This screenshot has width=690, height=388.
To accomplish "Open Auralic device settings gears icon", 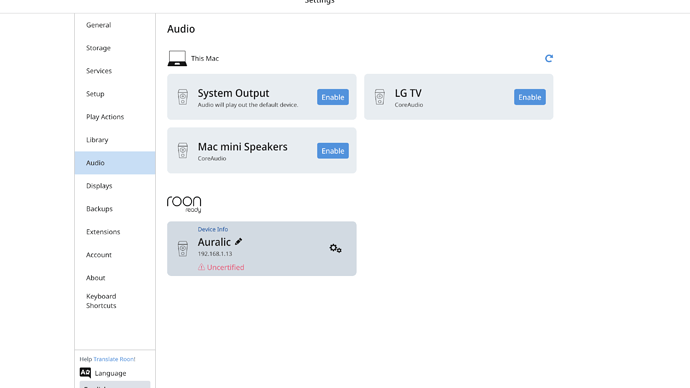I will tap(335, 249).
